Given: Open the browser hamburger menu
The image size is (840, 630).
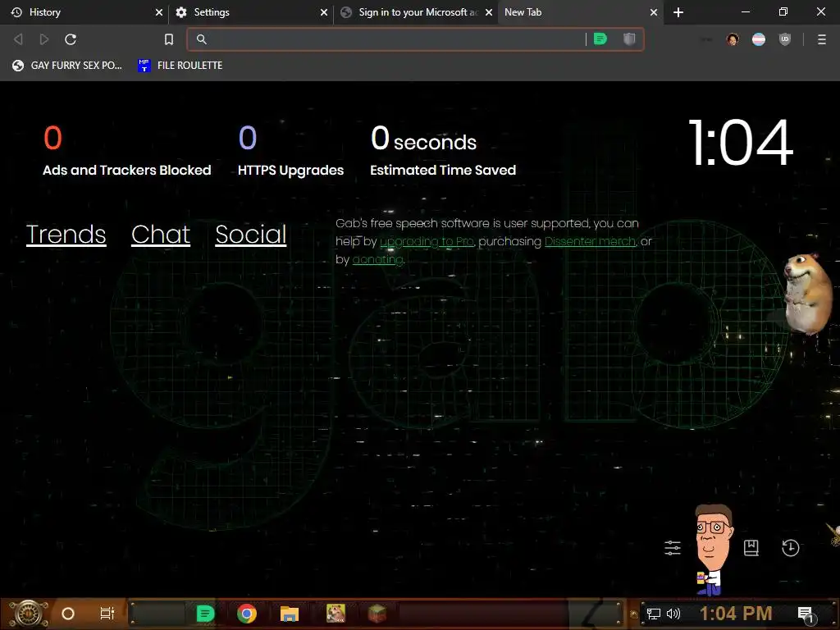Looking at the screenshot, I should coord(822,39).
